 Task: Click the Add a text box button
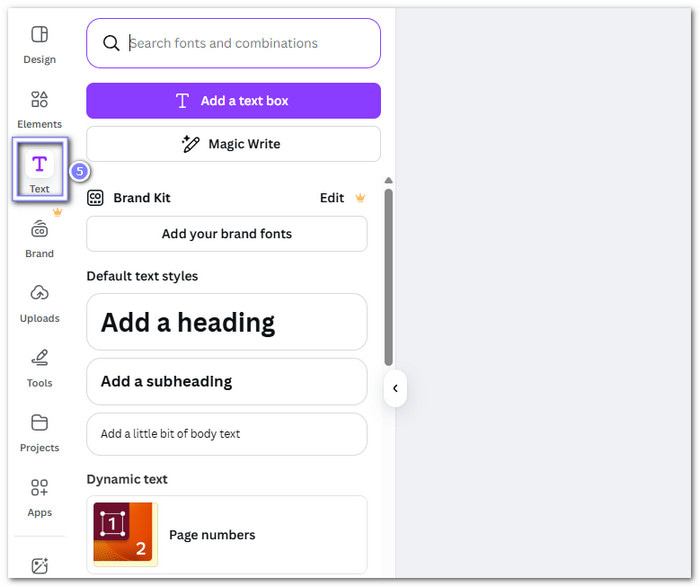(233, 101)
